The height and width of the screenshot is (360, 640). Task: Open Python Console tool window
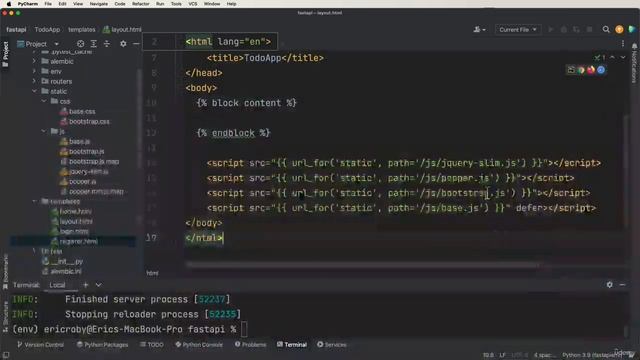click(199, 345)
